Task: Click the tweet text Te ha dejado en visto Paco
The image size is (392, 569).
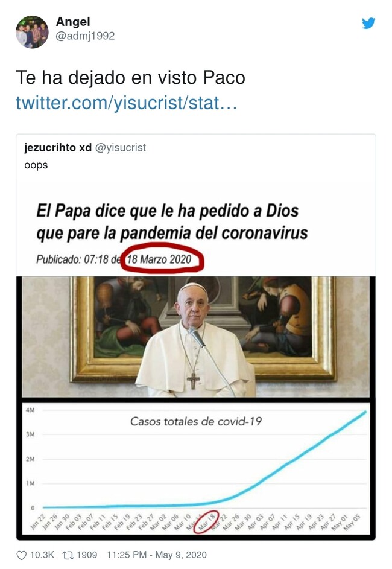Action: tap(130, 77)
